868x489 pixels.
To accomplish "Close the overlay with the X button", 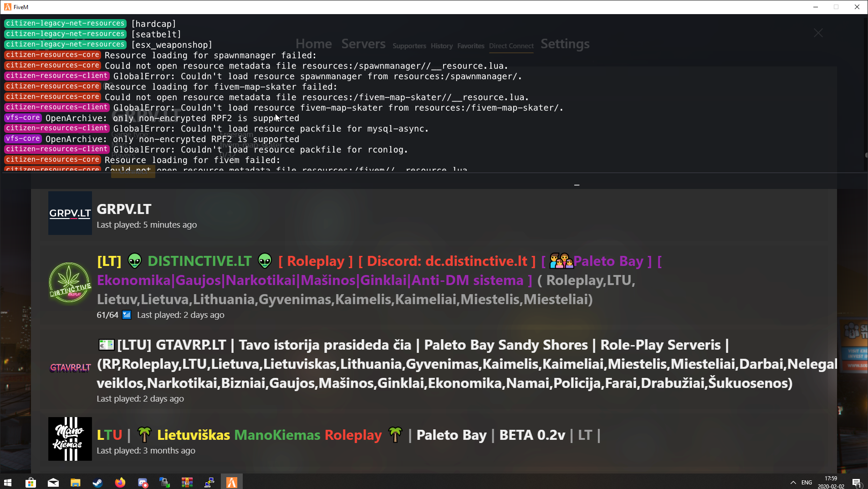I will pos(818,33).
